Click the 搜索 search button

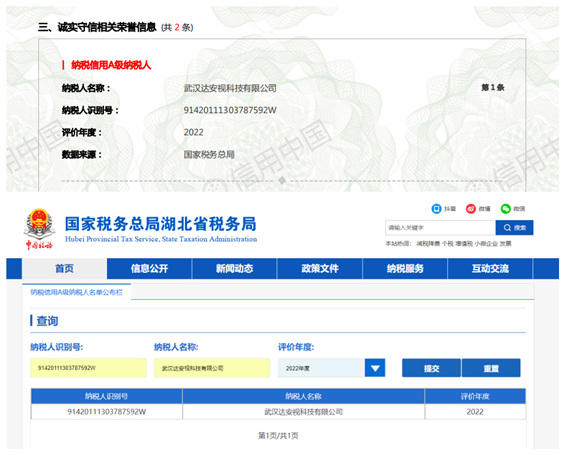[515, 228]
